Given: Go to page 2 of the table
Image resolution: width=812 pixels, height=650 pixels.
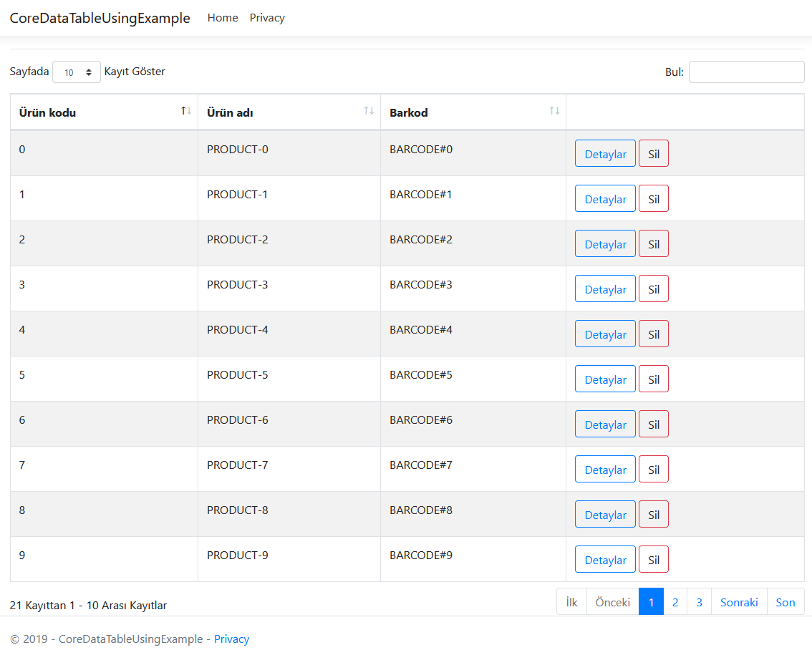Looking at the screenshot, I should (675, 601).
